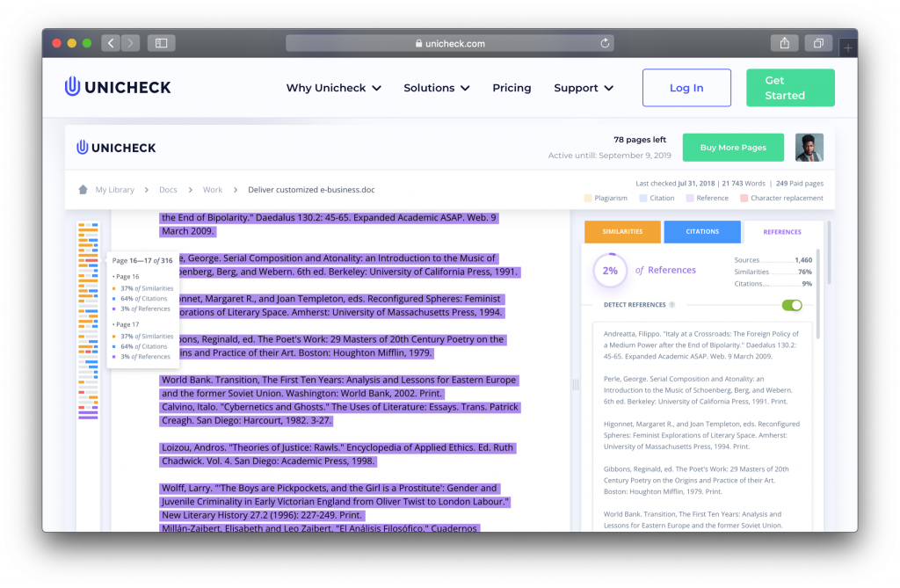This screenshot has height=588, width=900.
Task: Click the Sources 1,460 statistic
Action: pos(773,260)
